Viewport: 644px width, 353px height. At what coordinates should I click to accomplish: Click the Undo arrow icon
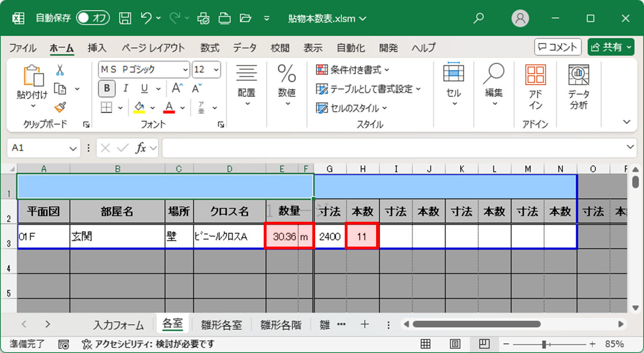(146, 18)
